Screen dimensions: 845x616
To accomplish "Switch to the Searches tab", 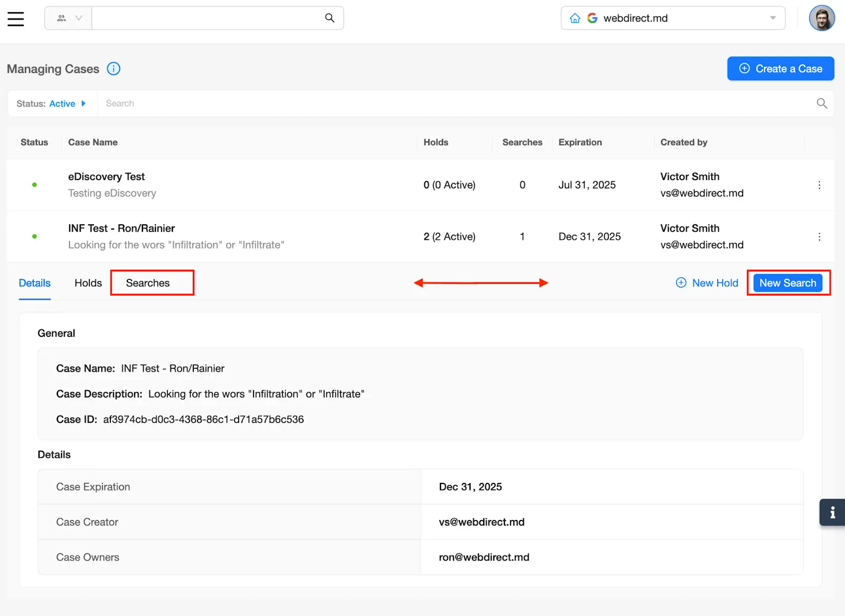I will point(147,283).
